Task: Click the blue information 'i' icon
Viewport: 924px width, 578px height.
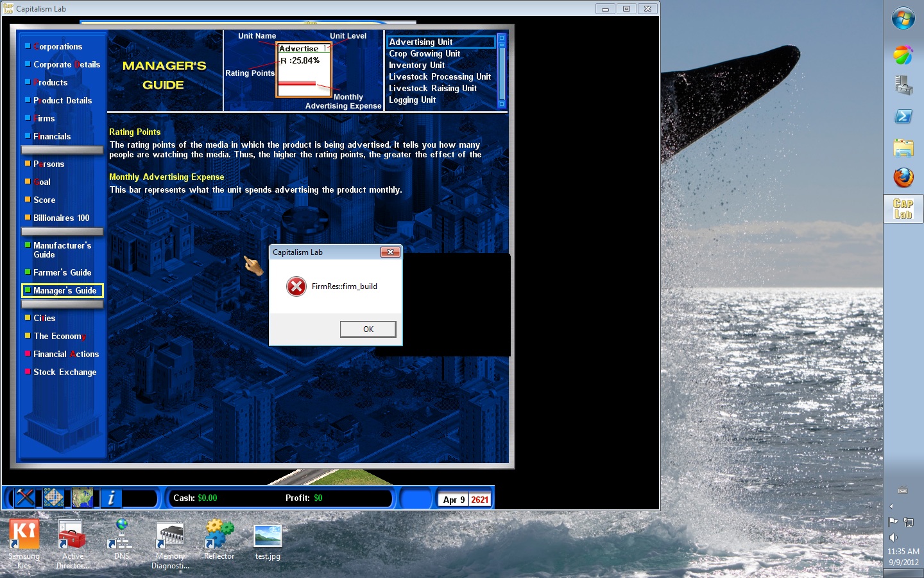Action: click(111, 498)
